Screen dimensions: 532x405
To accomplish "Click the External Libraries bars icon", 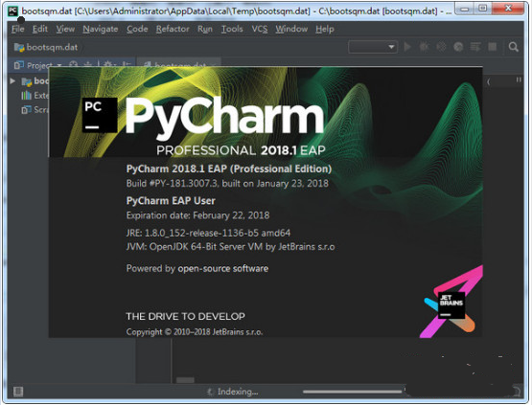I will point(27,95).
